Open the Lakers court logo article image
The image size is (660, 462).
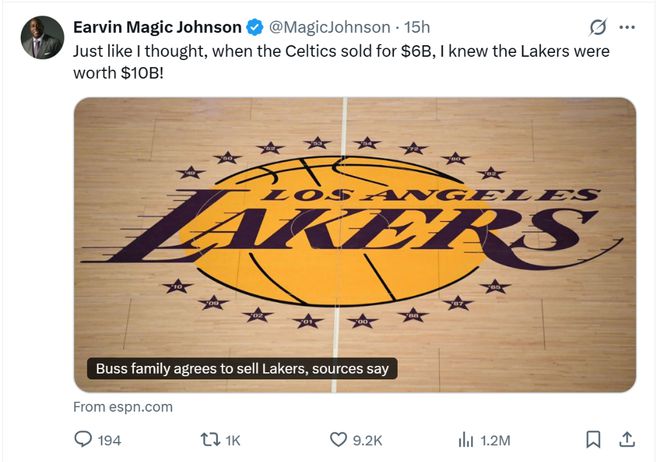tap(355, 230)
